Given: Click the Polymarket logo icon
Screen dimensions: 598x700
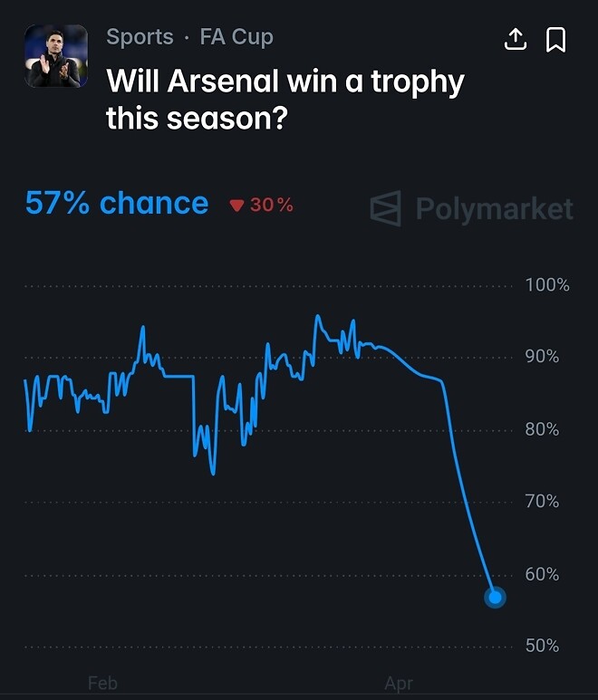Looking at the screenshot, I should click(386, 208).
